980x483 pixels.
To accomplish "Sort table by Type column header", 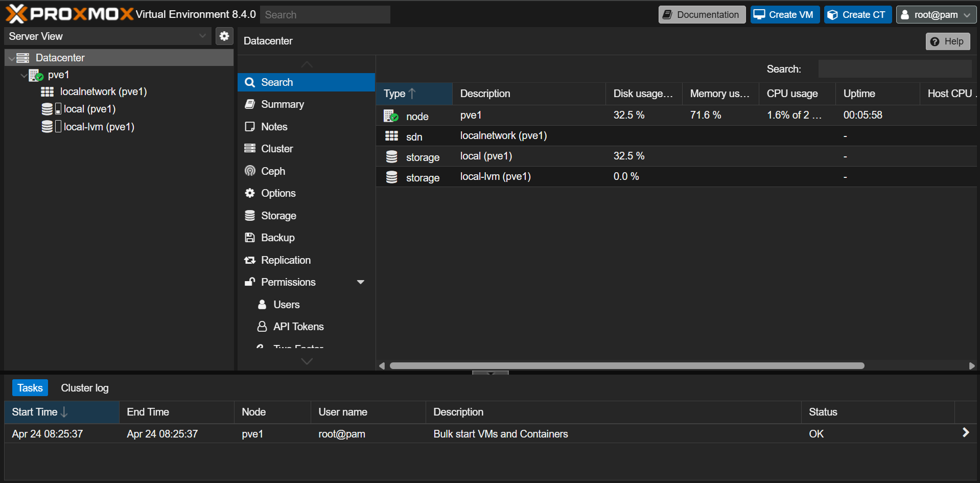I will click(x=414, y=94).
